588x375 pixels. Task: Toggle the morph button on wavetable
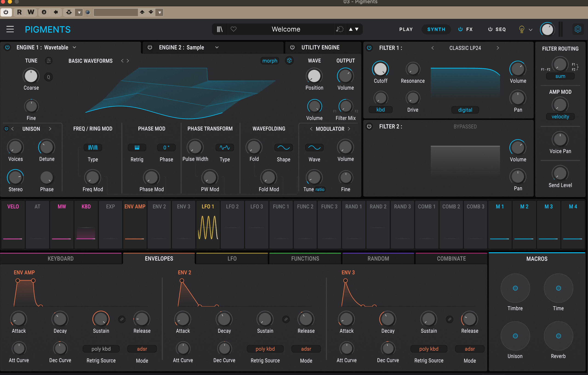(270, 61)
